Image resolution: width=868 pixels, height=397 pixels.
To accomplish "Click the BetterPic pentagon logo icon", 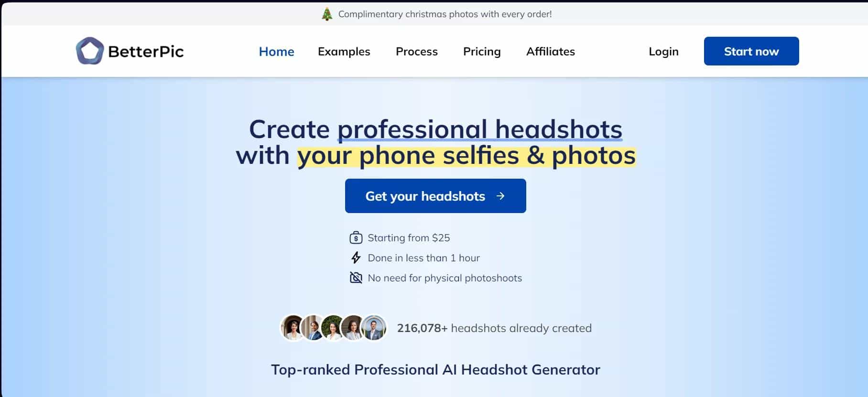I will tap(89, 51).
